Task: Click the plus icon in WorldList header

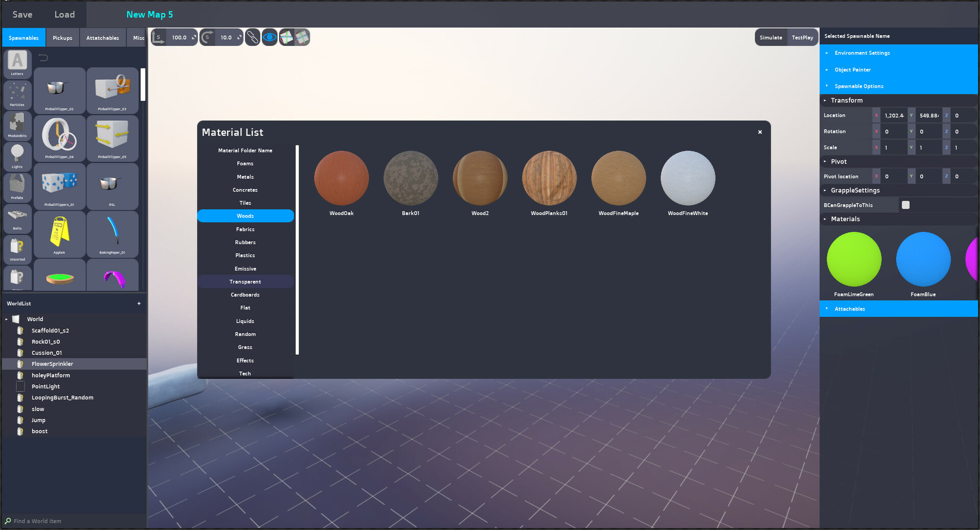Action: [x=139, y=303]
